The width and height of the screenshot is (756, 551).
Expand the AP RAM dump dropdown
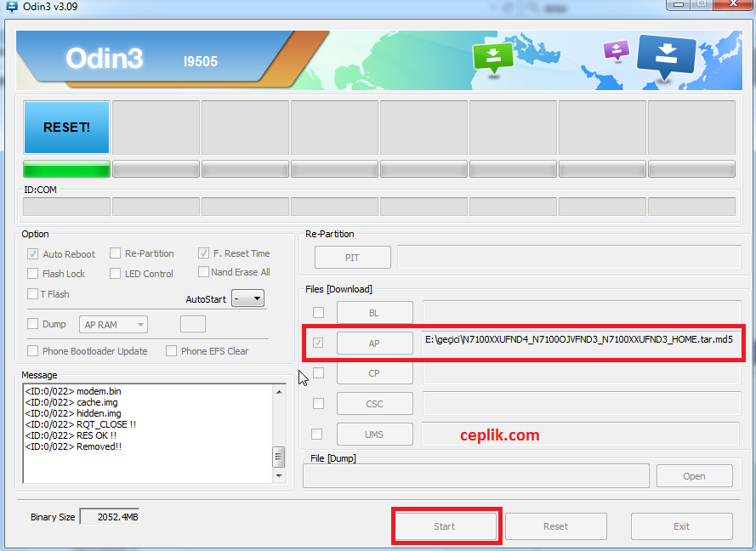(x=113, y=325)
